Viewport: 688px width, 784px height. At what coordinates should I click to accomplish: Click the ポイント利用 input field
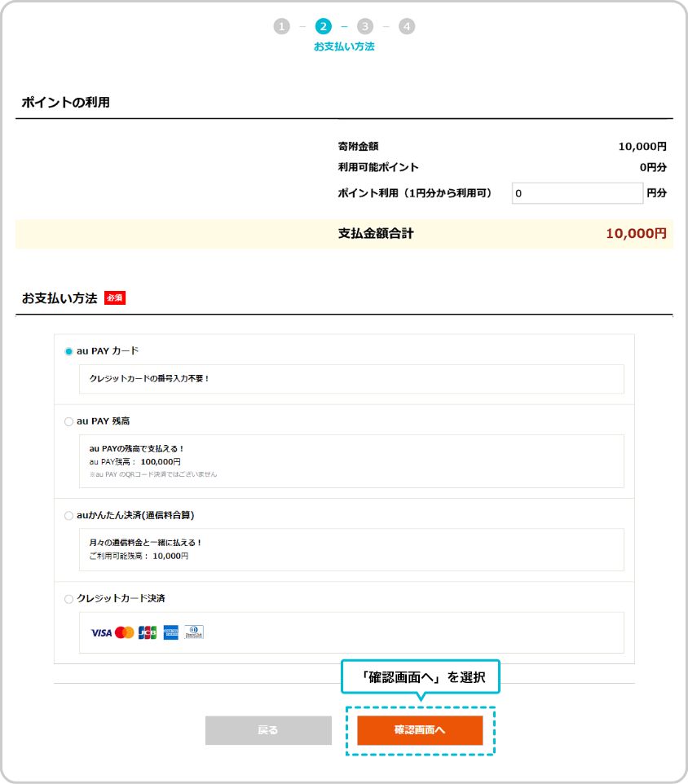tap(577, 193)
